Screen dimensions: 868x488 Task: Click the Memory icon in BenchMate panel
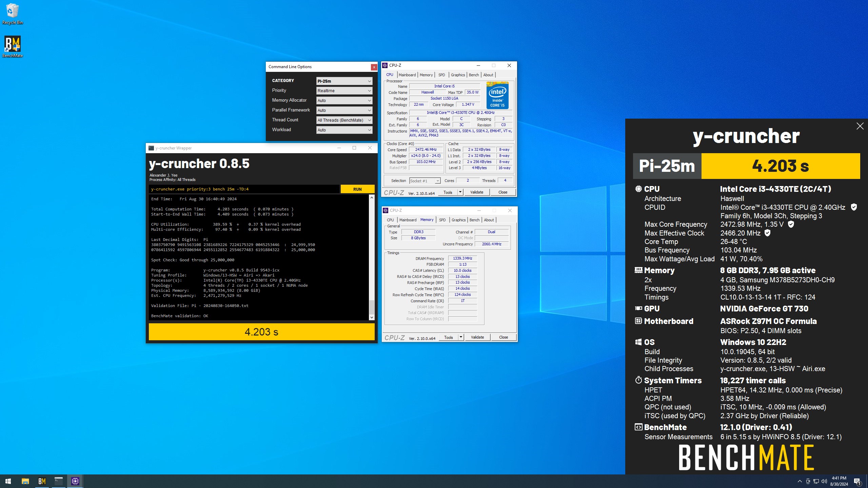click(638, 270)
